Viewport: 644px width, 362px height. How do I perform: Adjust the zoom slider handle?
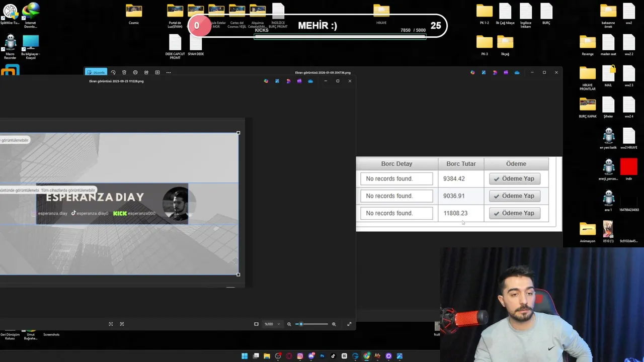(x=301, y=324)
